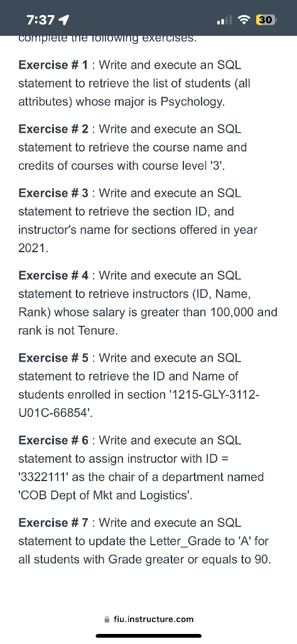Tap the location arrow icon beside the time

click(x=65, y=19)
